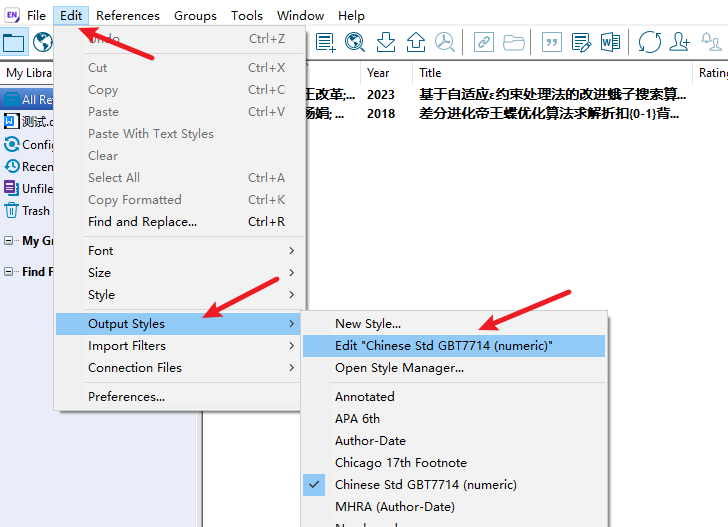Screen dimensions: 728x527
Task: Collapse the My Groups tree node
Action: 8,241
